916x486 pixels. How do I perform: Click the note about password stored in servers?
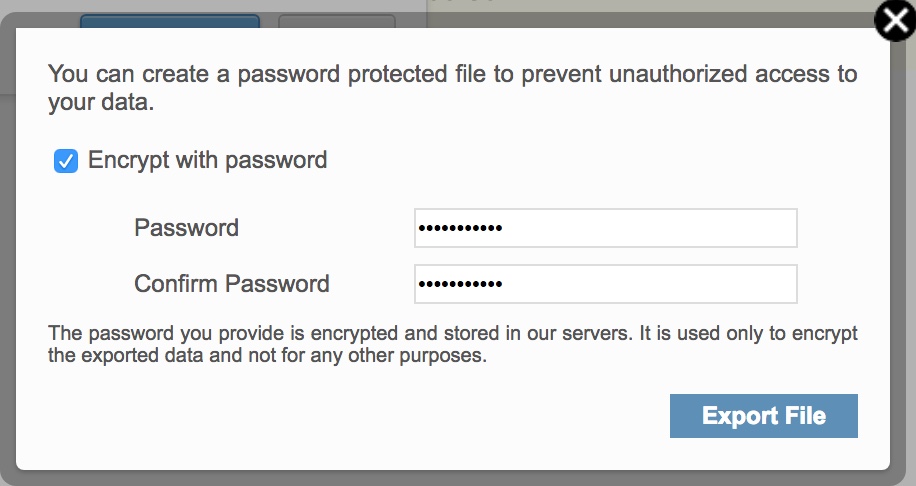(452, 344)
